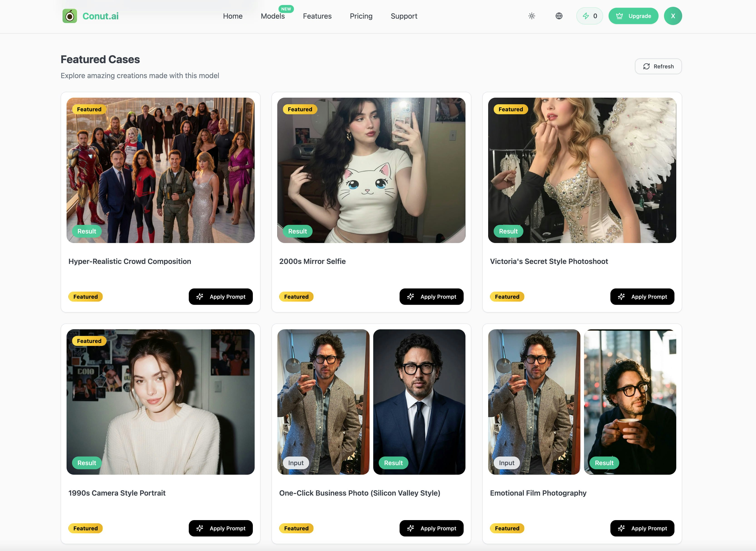The width and height of the screenshot is (756, 551).
Task: Open the X profile avatar
Action: [673, 16]
